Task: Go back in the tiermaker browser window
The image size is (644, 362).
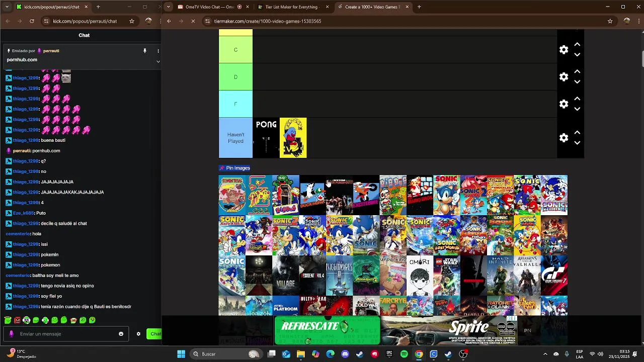Action: tap(169, 21)
